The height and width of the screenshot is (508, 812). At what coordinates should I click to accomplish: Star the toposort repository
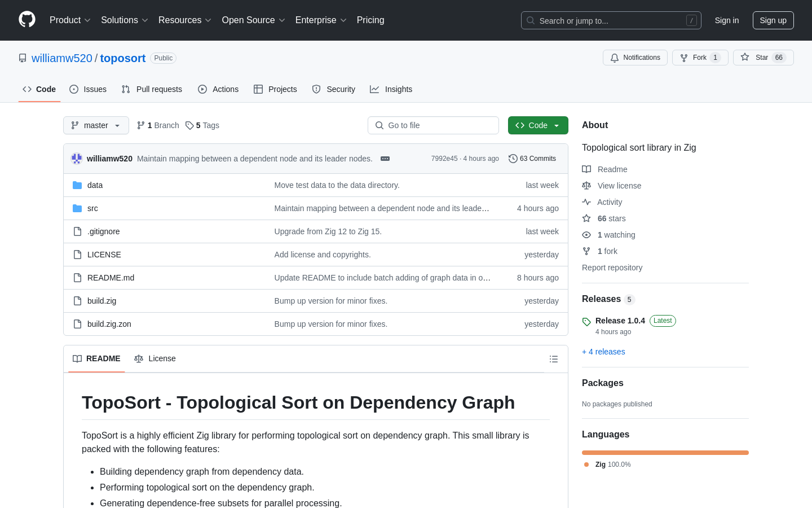click(763, 58)
